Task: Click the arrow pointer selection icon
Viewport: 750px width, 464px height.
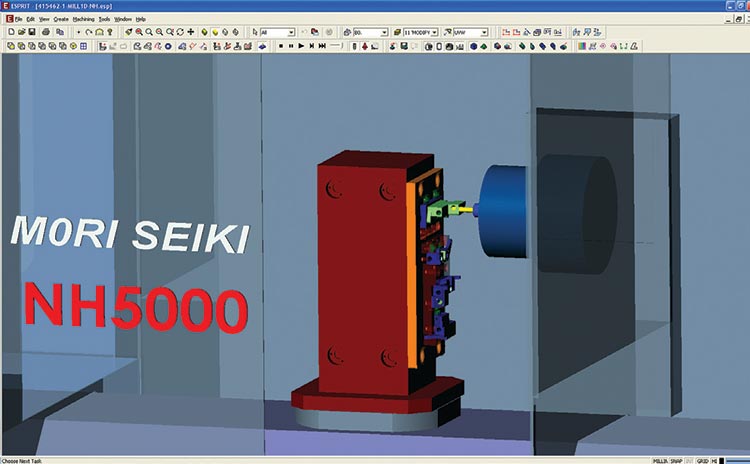Action: coord(254,32)
